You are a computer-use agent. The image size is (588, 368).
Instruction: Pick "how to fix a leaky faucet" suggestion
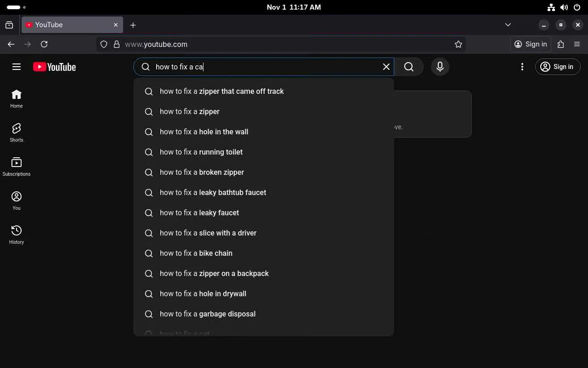[x=199, y=213]
